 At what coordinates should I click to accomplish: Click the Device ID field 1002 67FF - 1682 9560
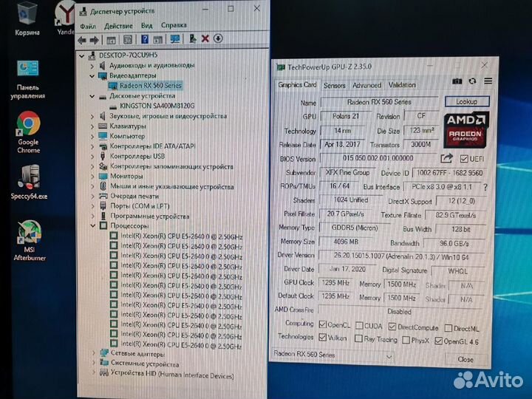tap(449, 173)
